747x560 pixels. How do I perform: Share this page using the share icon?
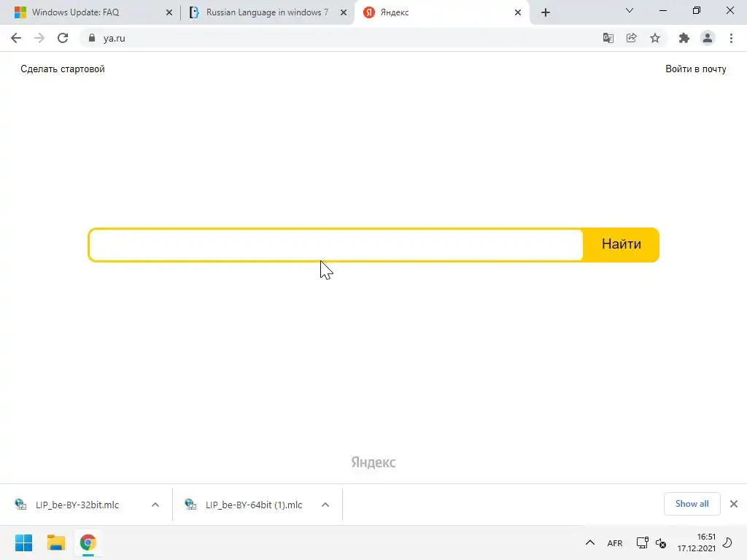[631, 38]
